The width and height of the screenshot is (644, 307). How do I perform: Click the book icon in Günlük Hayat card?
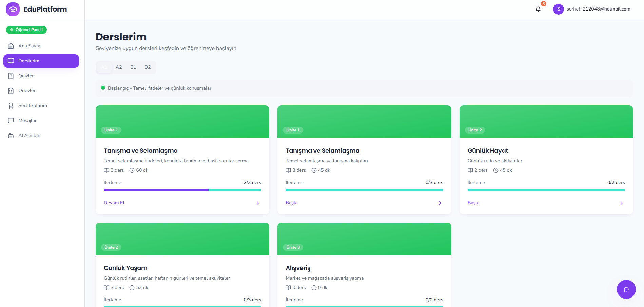(x=470, y=170)
